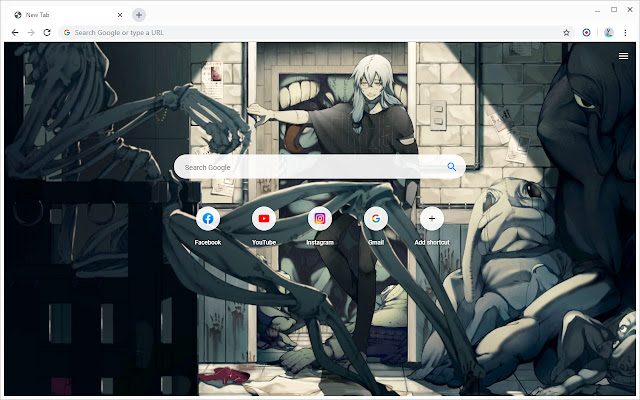This screenshot has width=640, height=400.
Task: Click the magnifier icon in Search Google box
Action: (x=451, y=167)
